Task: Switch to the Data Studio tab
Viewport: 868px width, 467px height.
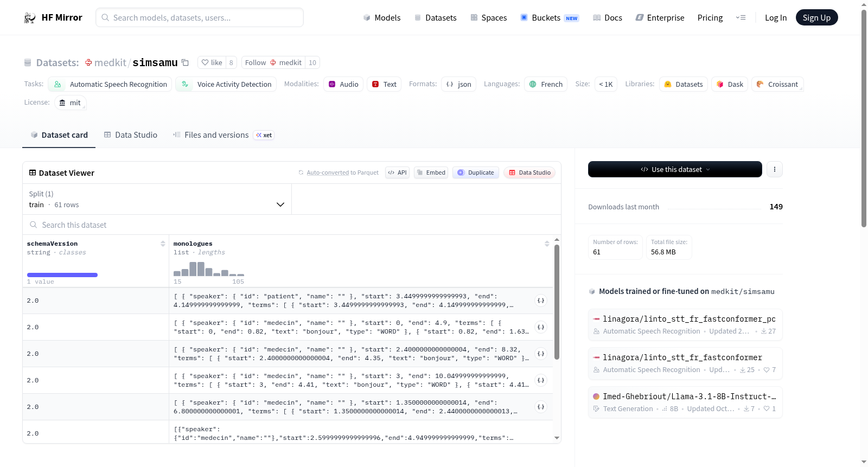Action: [131, 135]
